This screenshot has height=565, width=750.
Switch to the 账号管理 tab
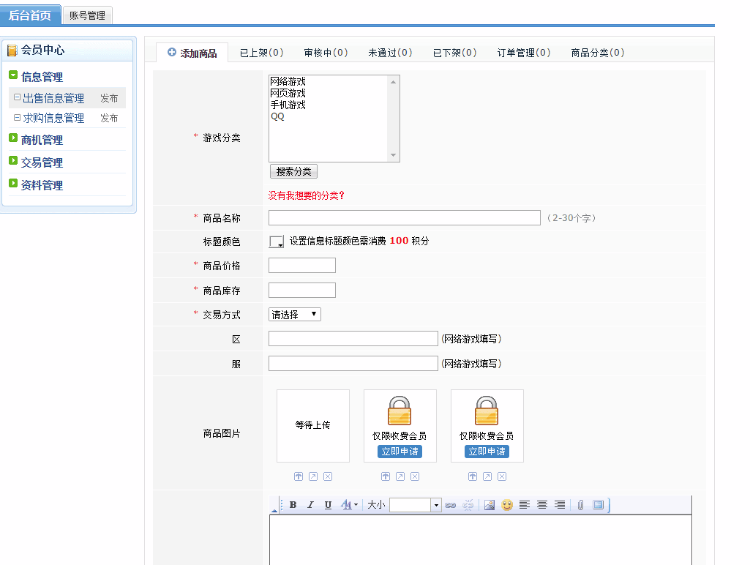pos(88,15)
